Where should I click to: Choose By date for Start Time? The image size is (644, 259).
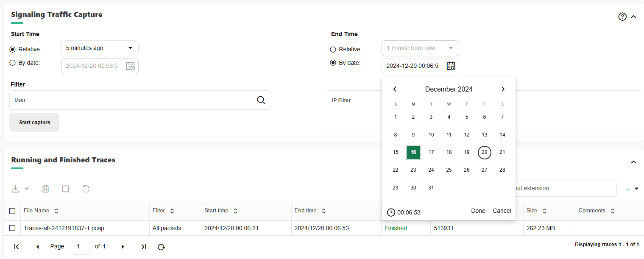[12, 63]
